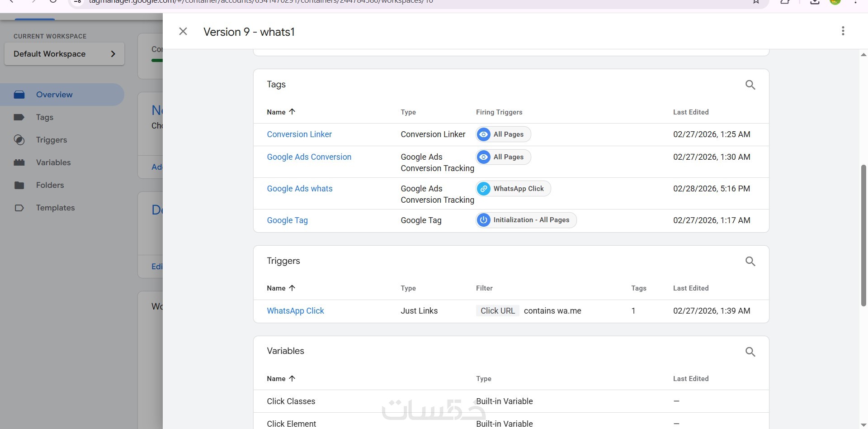The image size is (868, 429).
Task: Open the Google Ads whats tag link
Action: click(x=300, y=189)
